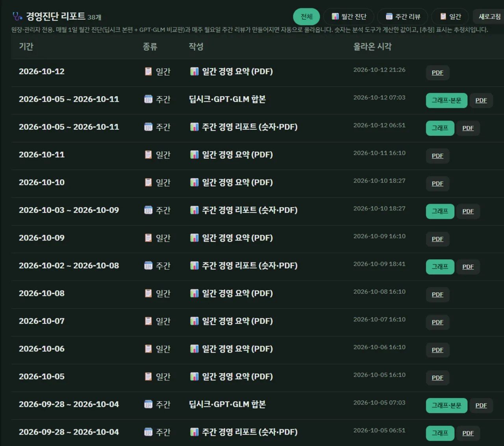This screenshot has width=504, height=446.
Task: Click calendar icon on row uploaded 2026-10-05 07:03
Action: click(148, 404)
